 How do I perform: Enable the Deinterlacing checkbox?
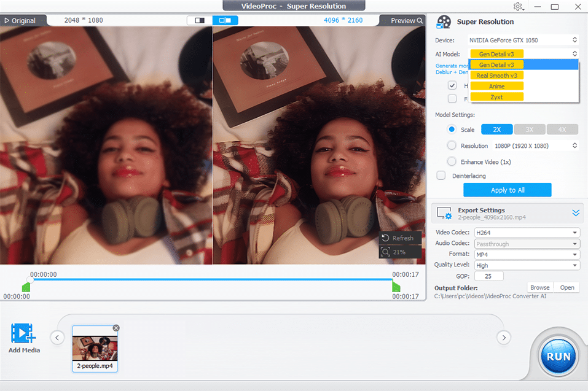point(441,175)
